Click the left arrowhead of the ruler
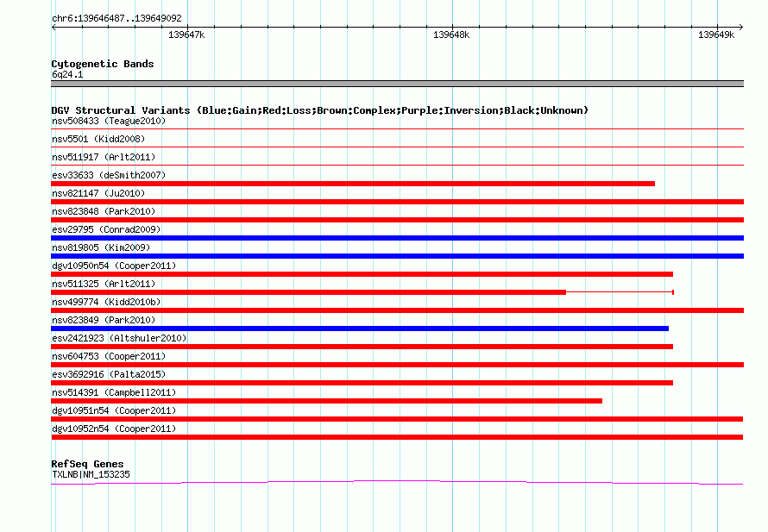The height and width of the screenshot is (532, 768). (x=54, y=28)
